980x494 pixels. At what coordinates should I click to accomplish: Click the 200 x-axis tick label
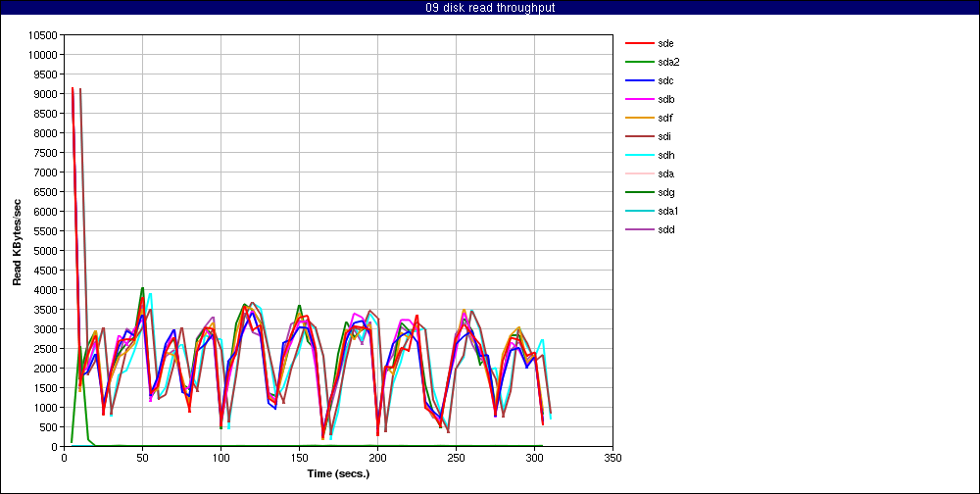point(377,458)
